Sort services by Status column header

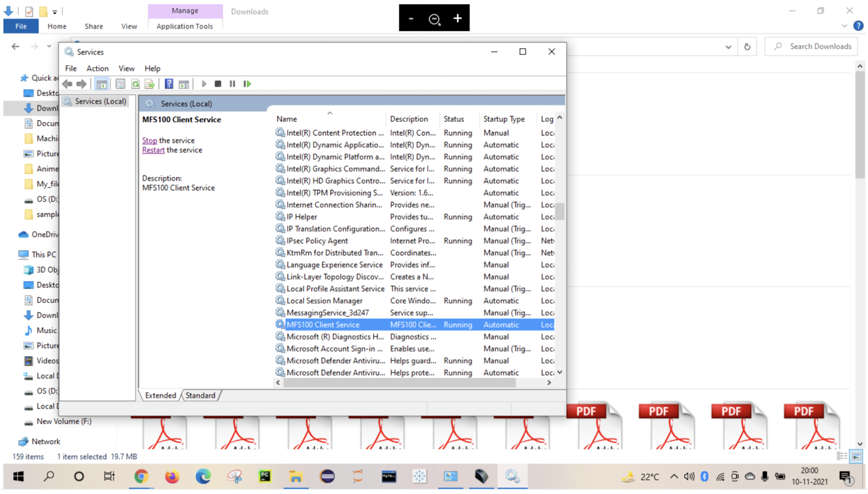coord(459,119)
